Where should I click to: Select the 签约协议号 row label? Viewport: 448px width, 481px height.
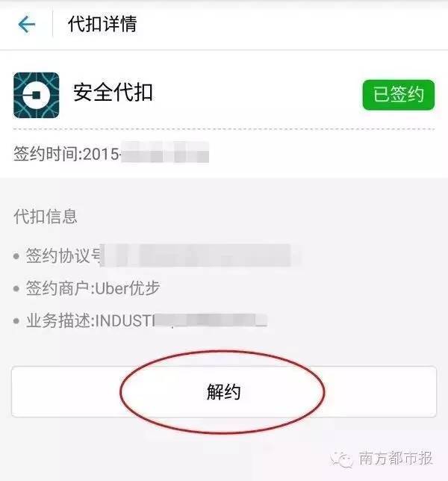click(63, 255)
